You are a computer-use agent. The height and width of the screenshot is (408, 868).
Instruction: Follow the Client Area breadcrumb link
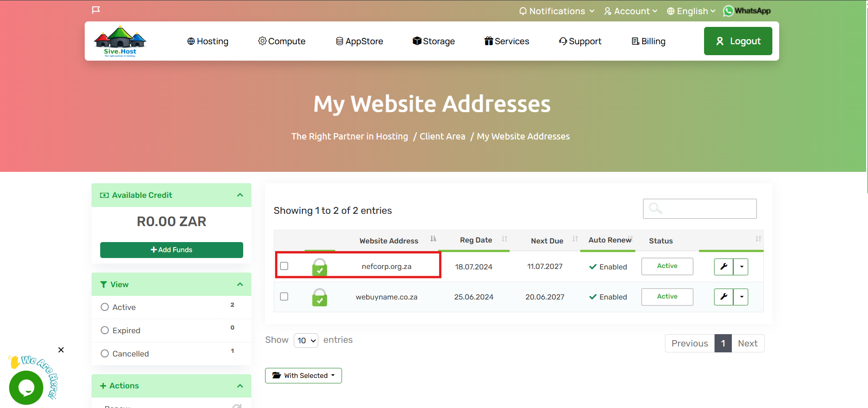click(442, 136)
